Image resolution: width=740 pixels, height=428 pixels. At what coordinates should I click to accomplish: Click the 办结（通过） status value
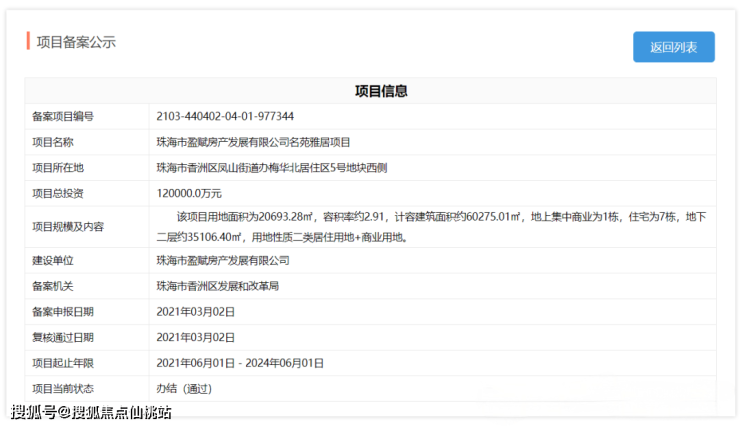185,388
